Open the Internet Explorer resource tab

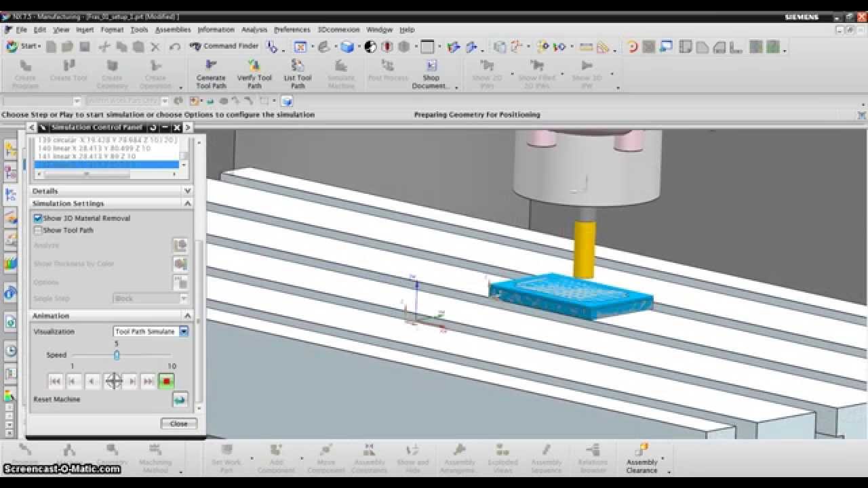tap(10, 322)
